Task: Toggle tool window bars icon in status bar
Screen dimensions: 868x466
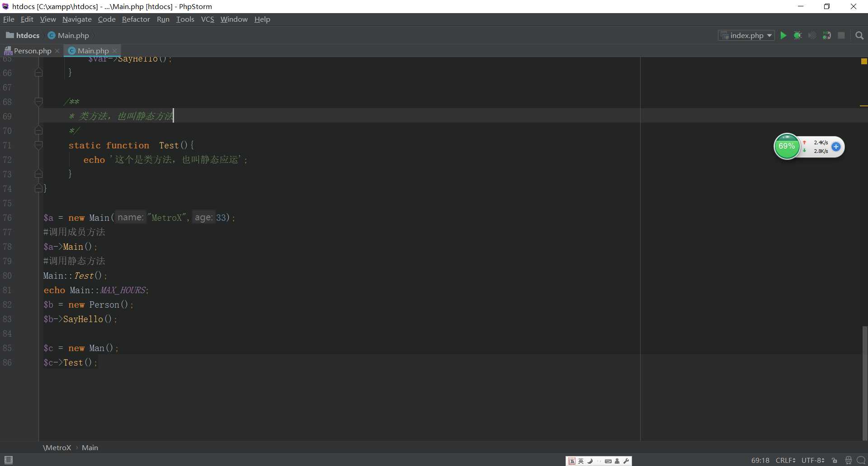Action: click(9, 460)
